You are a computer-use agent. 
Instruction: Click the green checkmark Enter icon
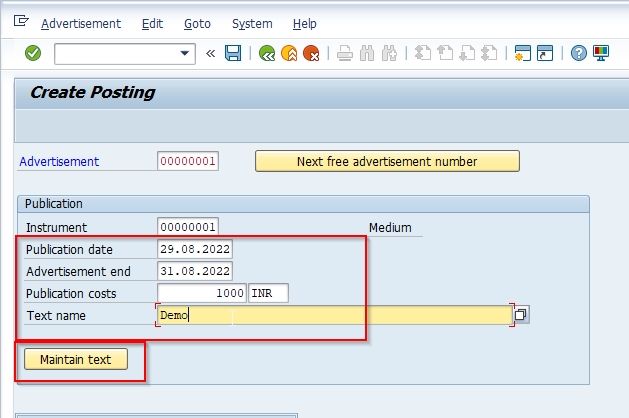[33, 53]
